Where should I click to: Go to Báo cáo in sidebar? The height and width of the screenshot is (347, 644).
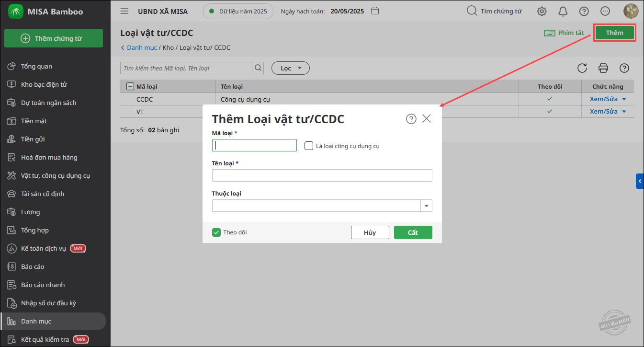click(x=33, y=266)
